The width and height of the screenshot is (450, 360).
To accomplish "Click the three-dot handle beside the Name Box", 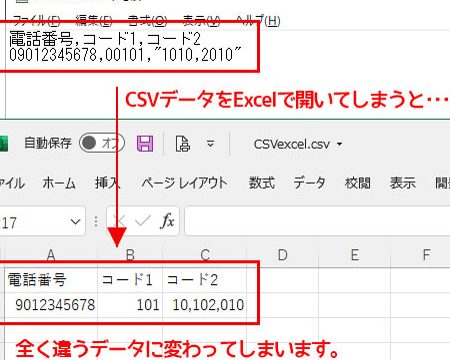I will pos(96,221).
